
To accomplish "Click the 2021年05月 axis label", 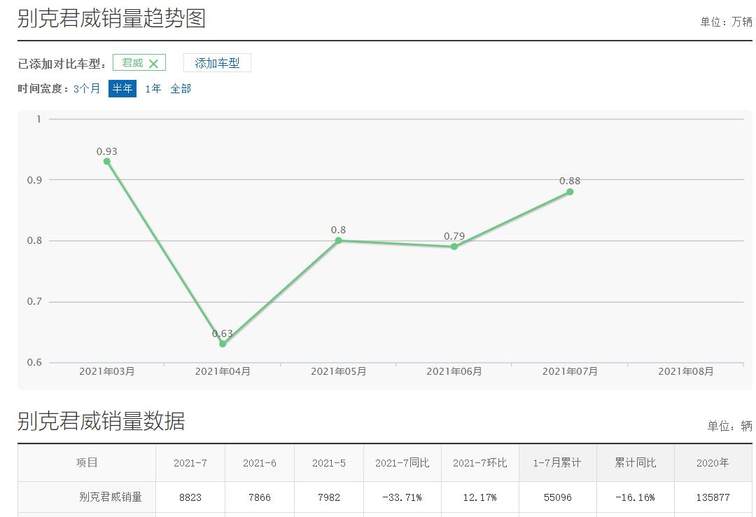I will click(x=338, y=371).
